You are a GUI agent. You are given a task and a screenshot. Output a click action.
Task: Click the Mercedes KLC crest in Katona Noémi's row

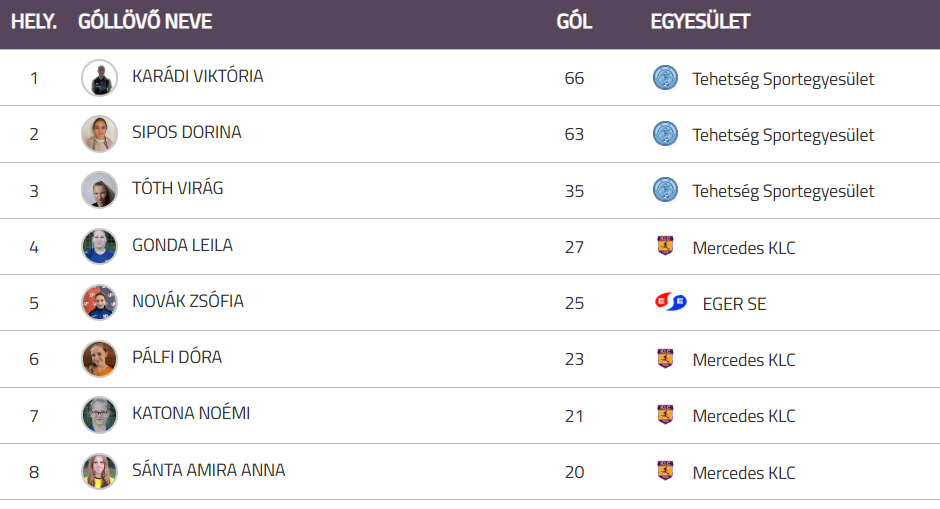point(665,415)
